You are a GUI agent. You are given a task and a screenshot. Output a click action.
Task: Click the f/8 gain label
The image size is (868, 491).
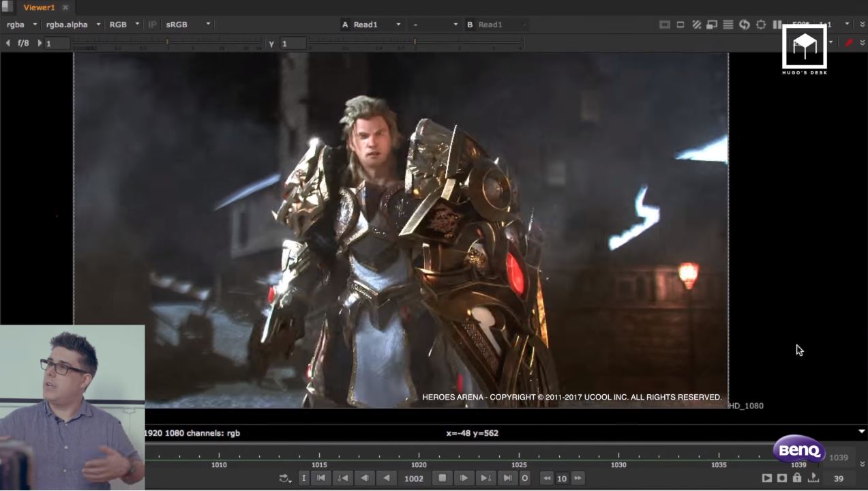pos(23,43)
